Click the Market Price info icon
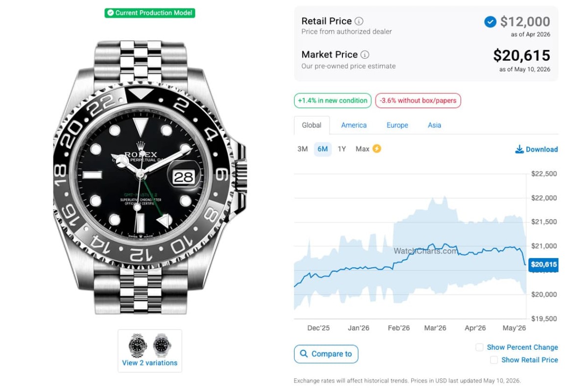 pos(365,54)
